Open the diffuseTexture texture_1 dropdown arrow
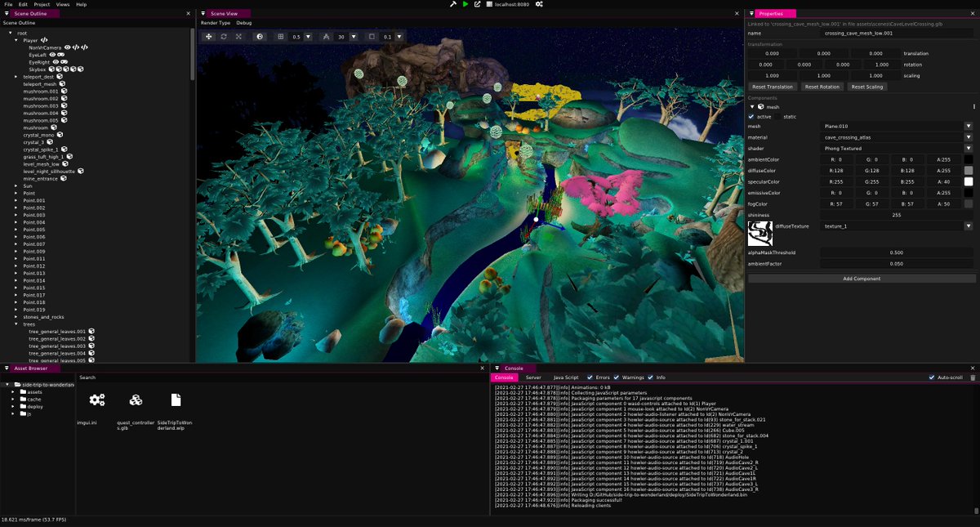 [969, 226]
